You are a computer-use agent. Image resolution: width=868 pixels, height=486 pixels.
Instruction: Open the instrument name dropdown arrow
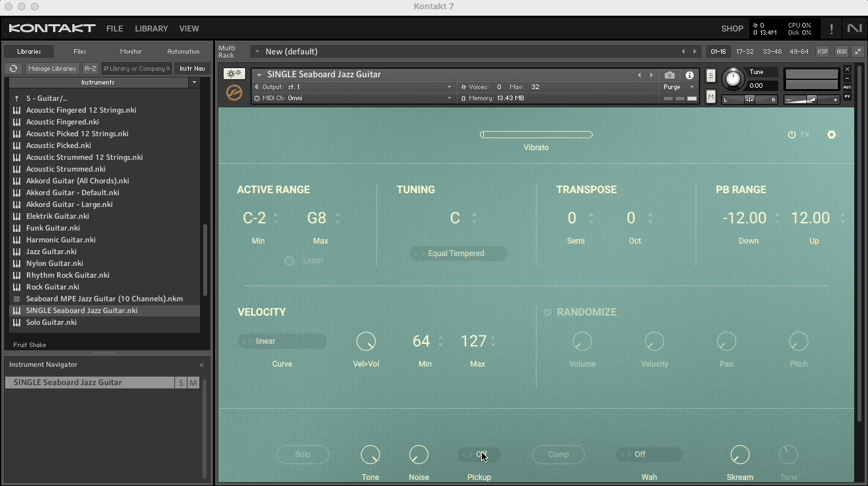(x=260, y=75)
